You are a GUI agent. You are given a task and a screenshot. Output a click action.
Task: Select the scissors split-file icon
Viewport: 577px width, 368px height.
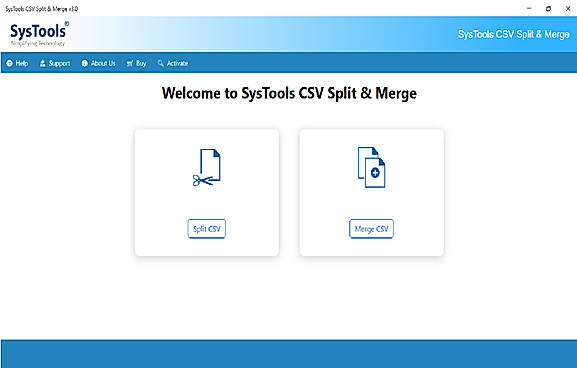pos(206,167)
